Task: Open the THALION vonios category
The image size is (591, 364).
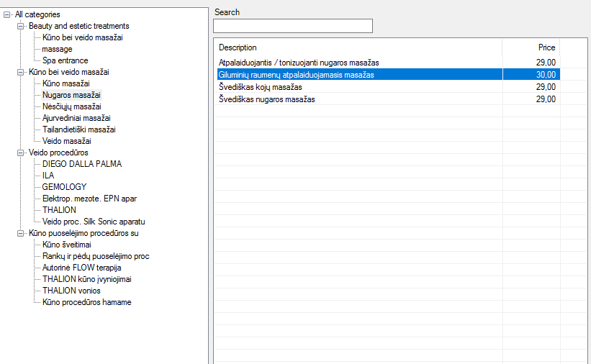Action: (x=71, y=291)
